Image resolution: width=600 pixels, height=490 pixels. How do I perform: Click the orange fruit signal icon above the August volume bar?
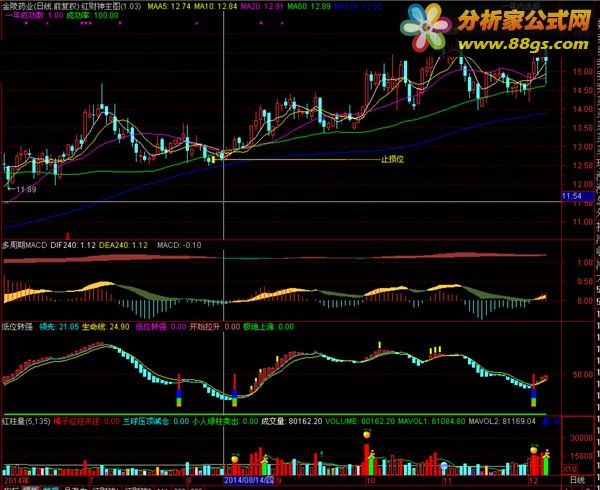coord(235,458)
